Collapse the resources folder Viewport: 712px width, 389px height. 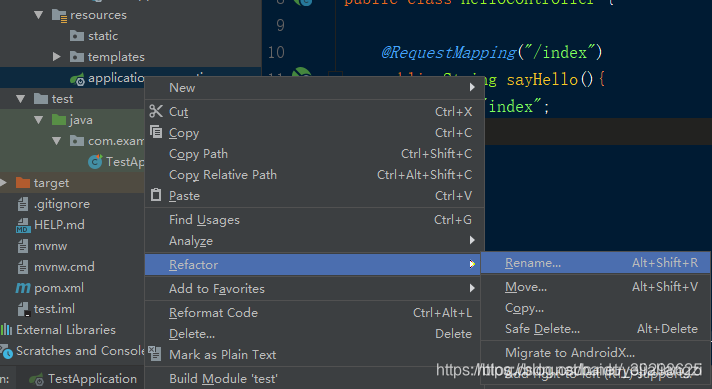[39, 15]
